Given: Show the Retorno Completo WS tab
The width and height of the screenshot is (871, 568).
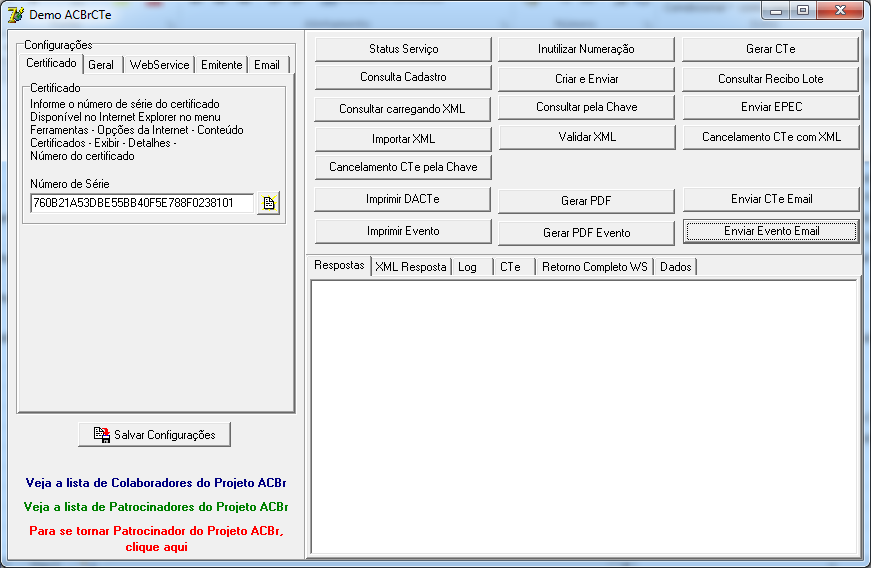Looking at the screenshot, I should click(x=594, y=267).
